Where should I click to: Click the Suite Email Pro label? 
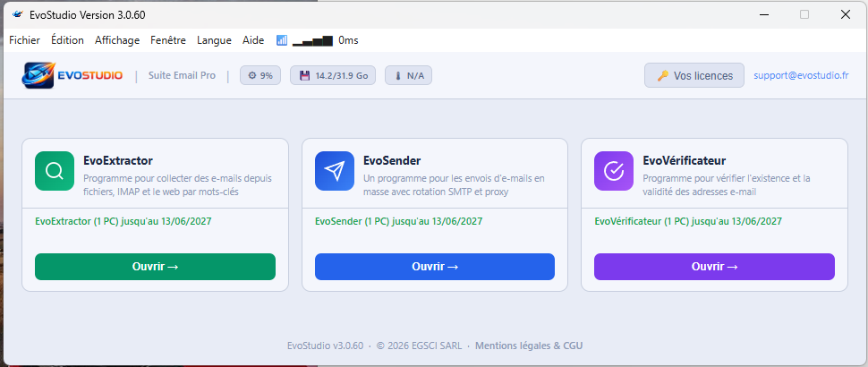[x=182, y=75]
